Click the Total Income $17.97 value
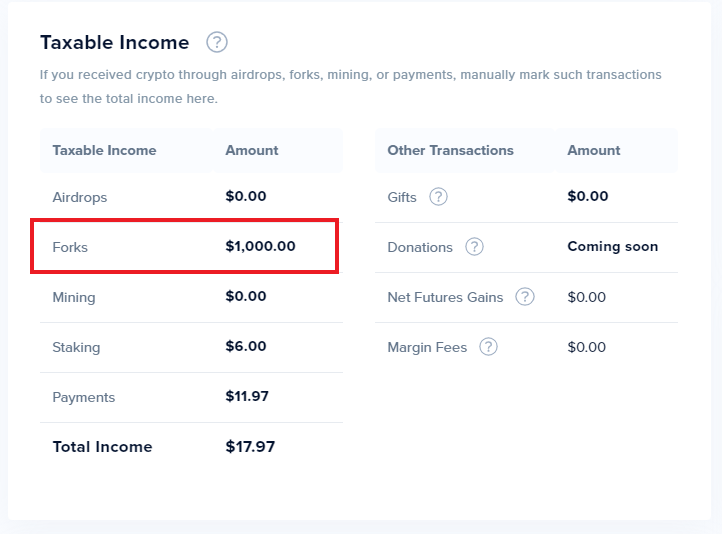Viewport: 722px width, 534px height. (250, 447)
